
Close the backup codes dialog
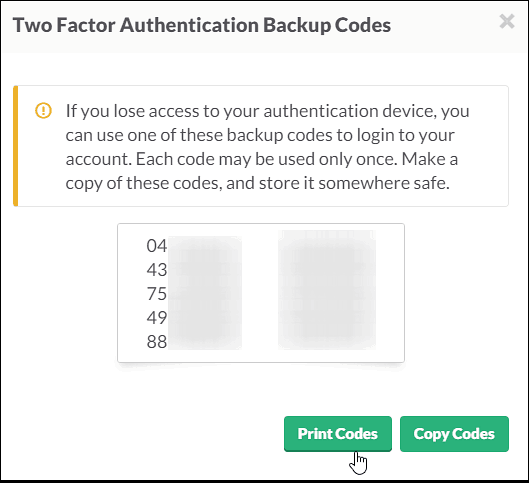click(x=507, y=22)
